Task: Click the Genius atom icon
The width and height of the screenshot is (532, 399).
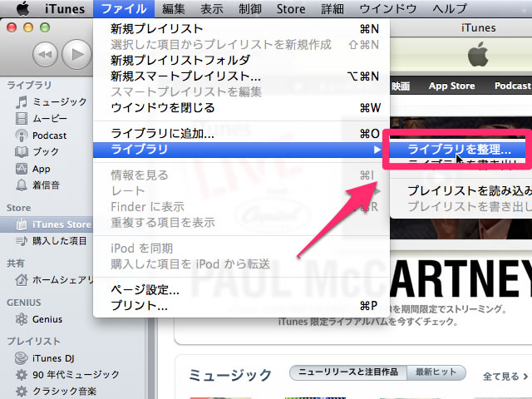Action: 22,319
